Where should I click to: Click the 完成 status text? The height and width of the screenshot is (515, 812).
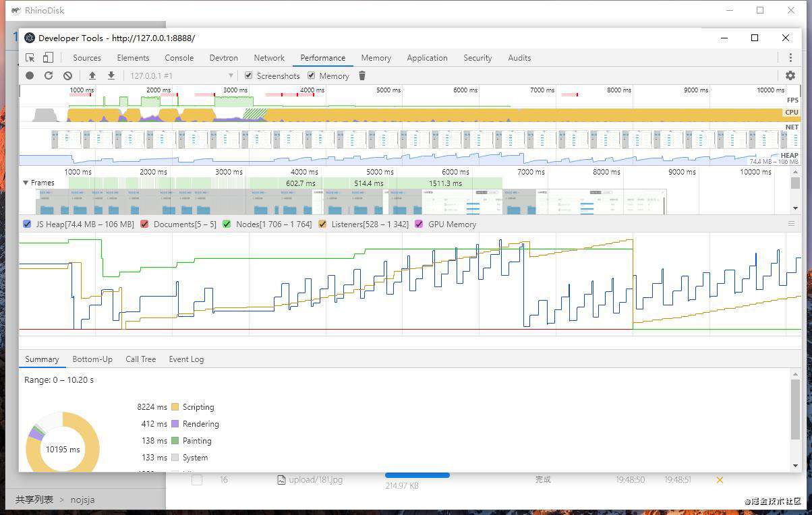(x=543, y=480)
